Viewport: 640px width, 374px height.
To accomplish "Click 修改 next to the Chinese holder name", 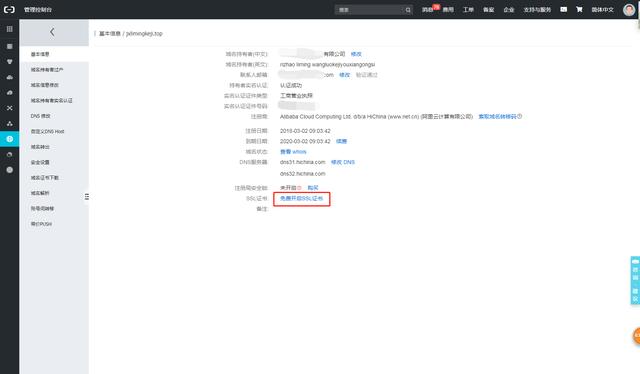I will pos(356,54).
